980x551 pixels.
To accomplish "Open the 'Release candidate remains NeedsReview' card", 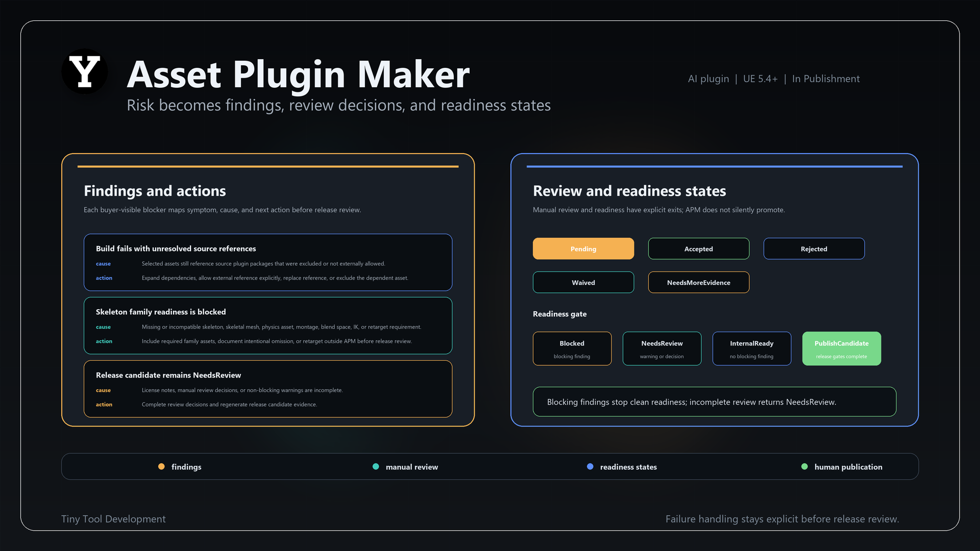I will pos(268,389).
